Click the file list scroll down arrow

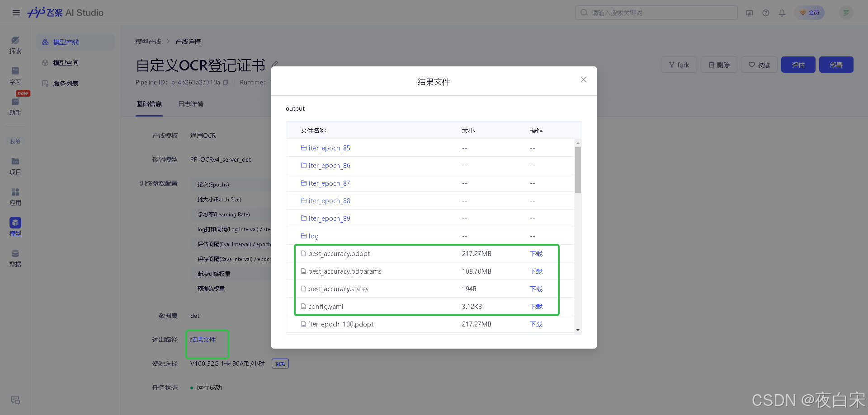tap(578, 330)
